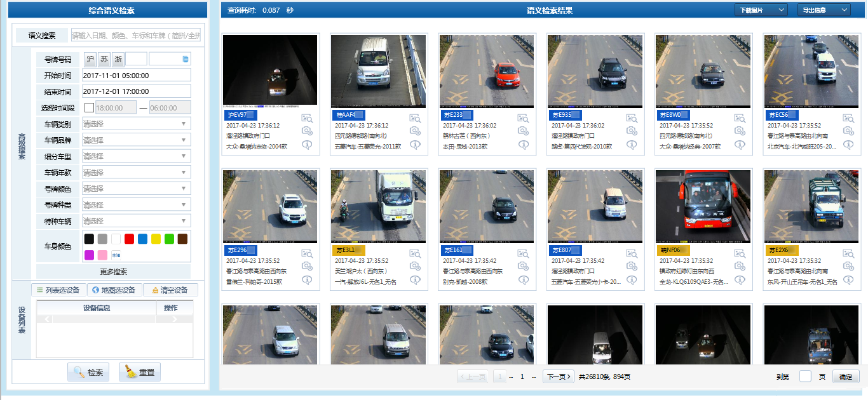The image size is (868, 400).
Task: Expand the 号牌种类 dropdown
Action: (x=136, y=205)
